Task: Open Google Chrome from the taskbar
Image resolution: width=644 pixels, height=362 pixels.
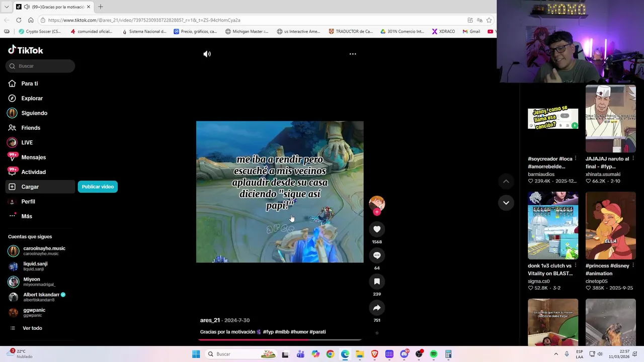Action: tap(330, 354)
